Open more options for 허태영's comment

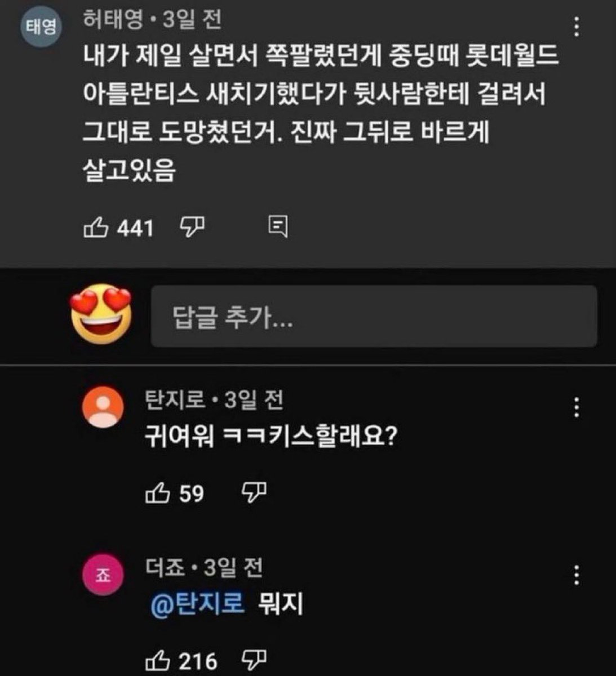pos(577,26)
